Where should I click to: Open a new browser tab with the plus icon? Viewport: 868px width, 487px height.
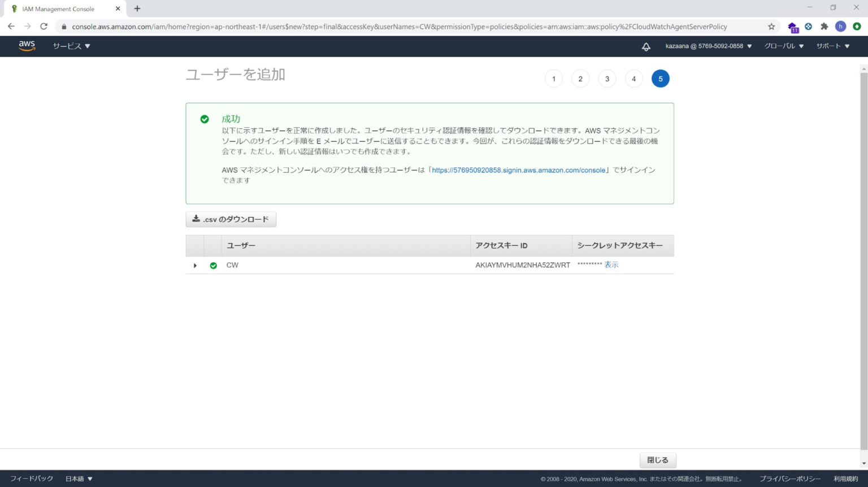(x=137, y=8)
